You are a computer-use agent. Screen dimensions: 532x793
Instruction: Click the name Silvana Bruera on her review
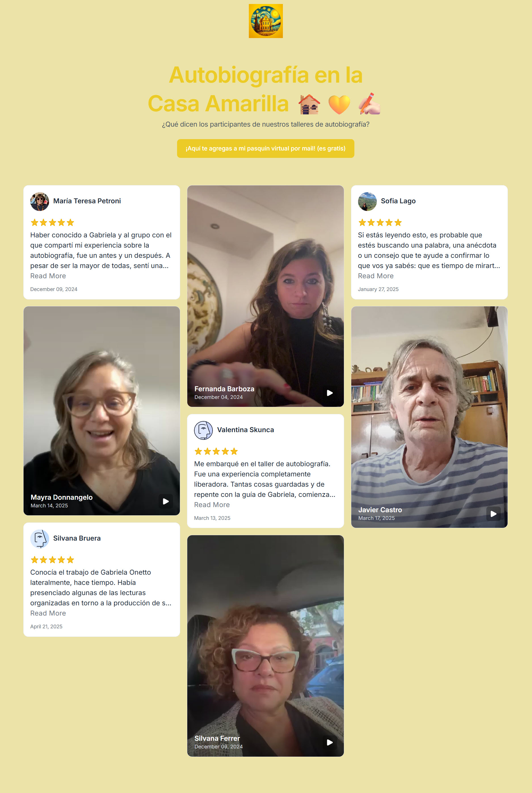77,538
